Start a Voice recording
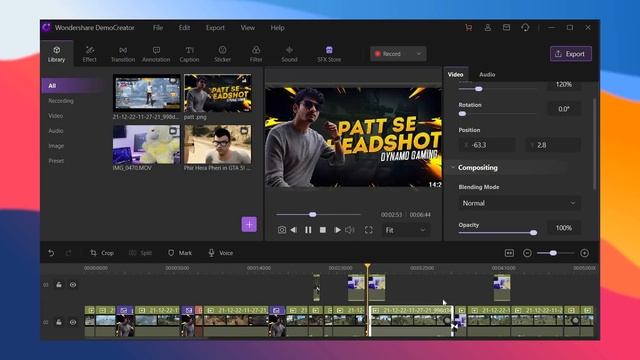The width and height of the screenshot is (640, 360). point(221,253)
